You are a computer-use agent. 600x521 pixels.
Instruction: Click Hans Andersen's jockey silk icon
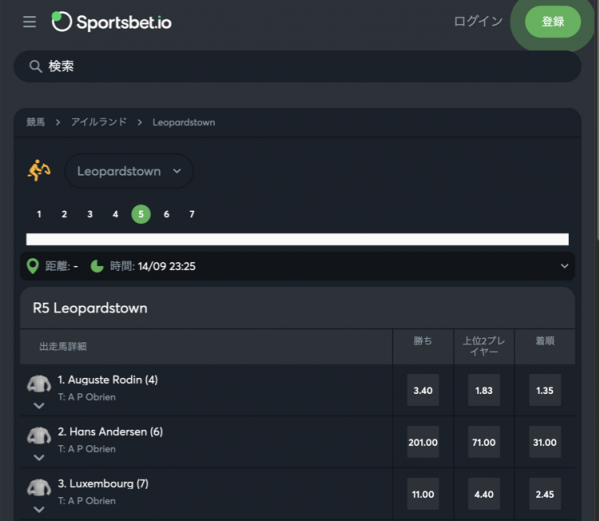tap(39, 435)
